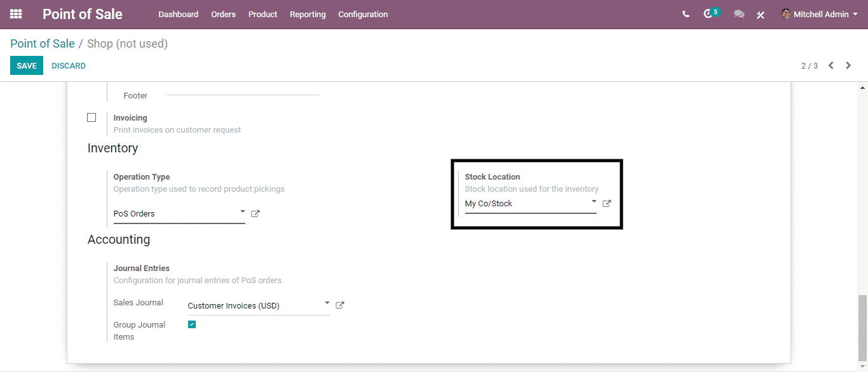This screenshot has height=372, width=868.
Task: Click the SAVE button
Action: pos(27,65)
